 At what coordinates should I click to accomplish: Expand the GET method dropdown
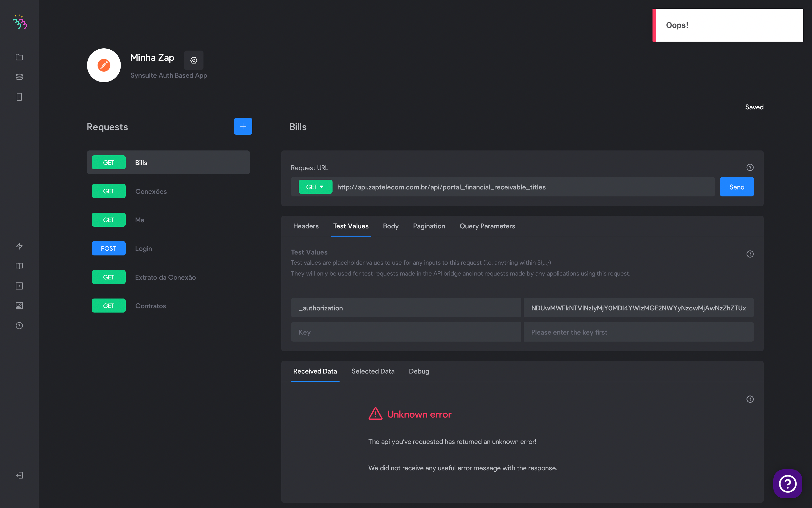[315, 187]
